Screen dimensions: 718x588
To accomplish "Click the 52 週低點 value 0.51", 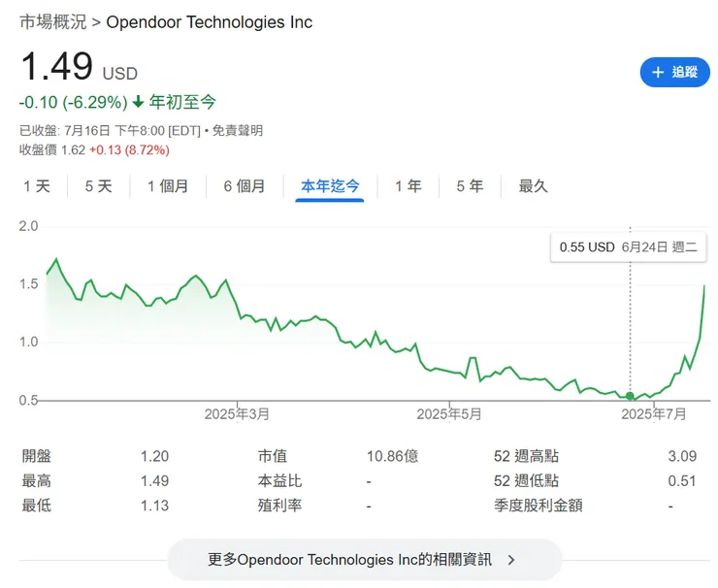I will (682, 481).
